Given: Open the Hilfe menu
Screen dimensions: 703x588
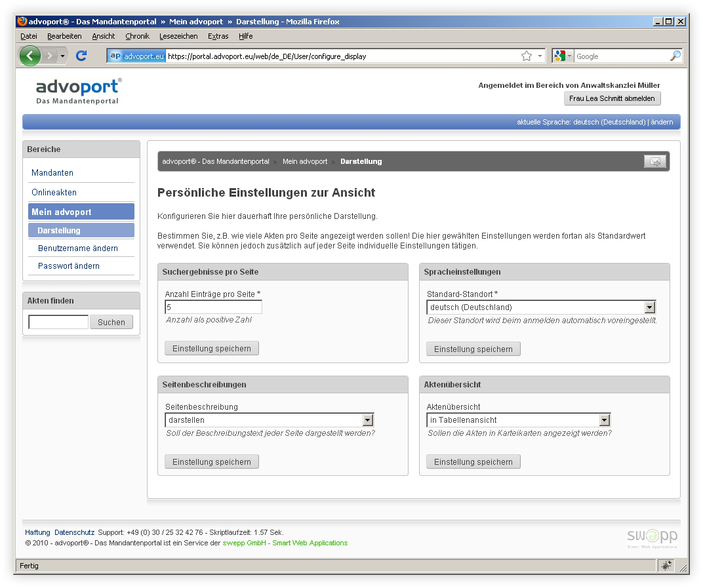Looking at the screenshot, I should click(x=246, y=36).
